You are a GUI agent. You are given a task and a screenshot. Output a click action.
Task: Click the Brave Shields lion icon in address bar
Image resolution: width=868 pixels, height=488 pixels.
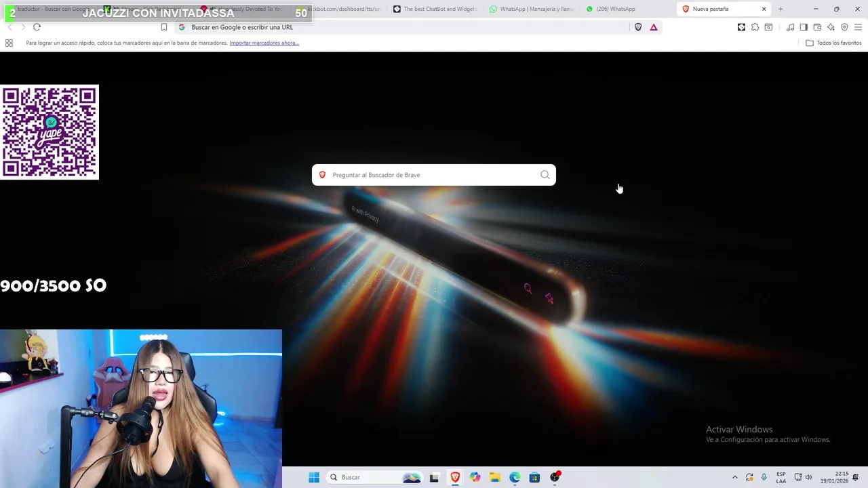pyautogui.click(x=638, y=27)
